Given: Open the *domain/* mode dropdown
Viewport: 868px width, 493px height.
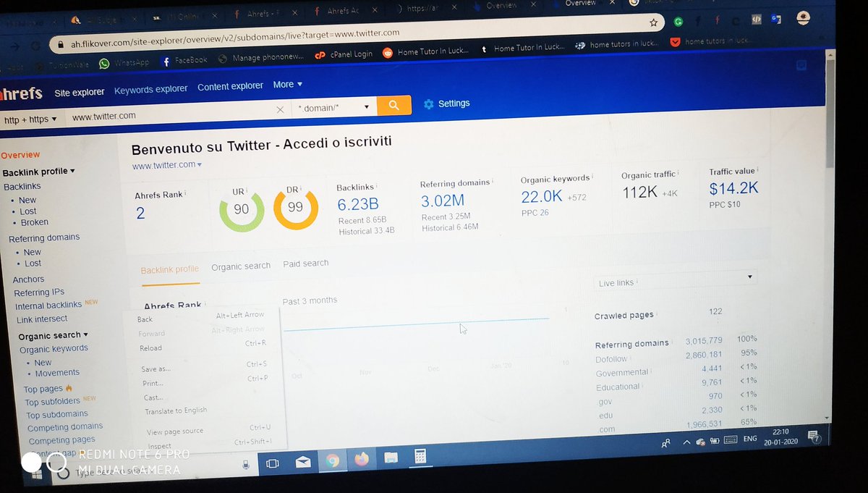Looking at the screenshot, I should click(333, 107).
